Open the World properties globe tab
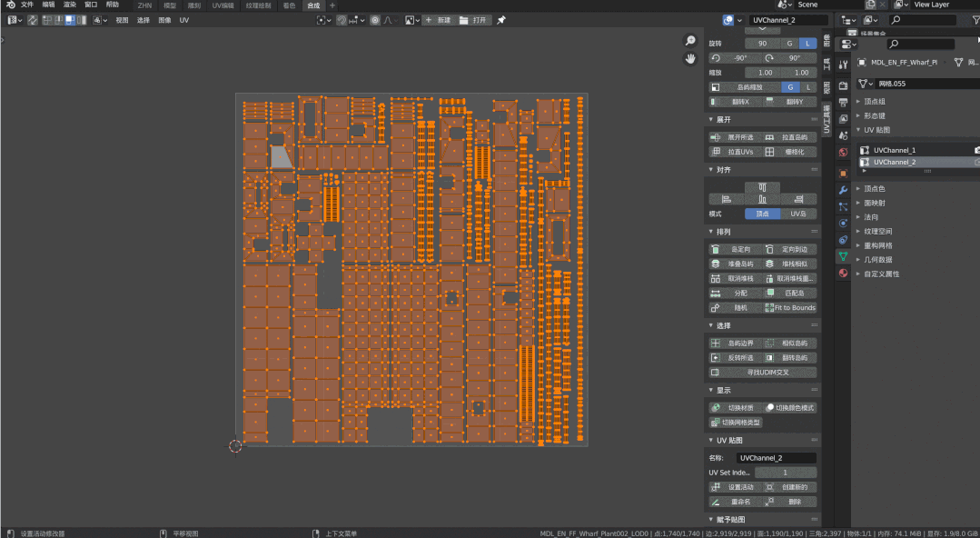The width and height of the screenshot is (980, 538). 843,153
